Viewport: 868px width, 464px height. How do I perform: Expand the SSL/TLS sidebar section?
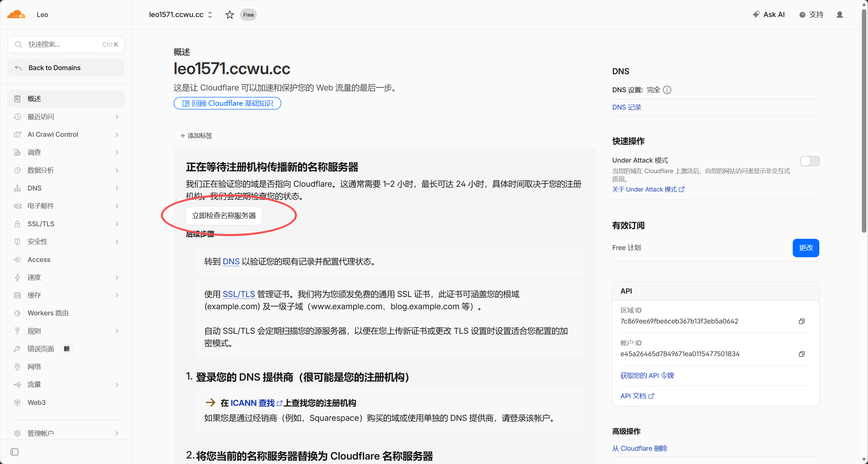[x=66, y=224]
